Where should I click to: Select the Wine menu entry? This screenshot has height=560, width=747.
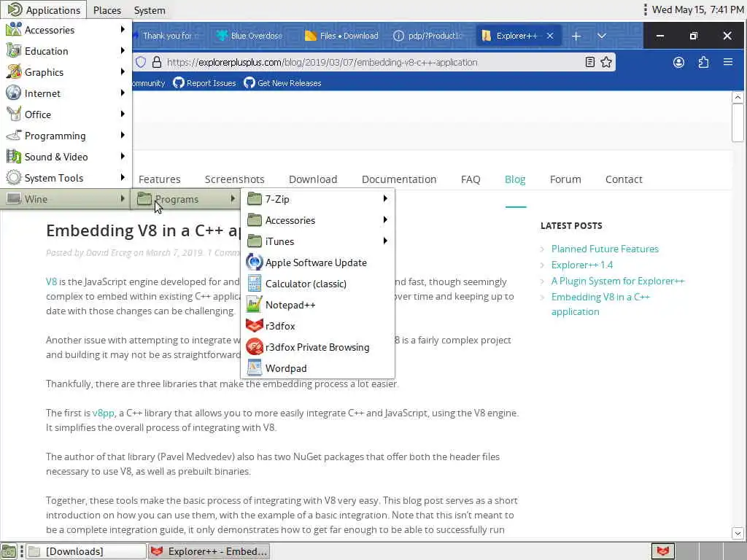coord(66,199)
